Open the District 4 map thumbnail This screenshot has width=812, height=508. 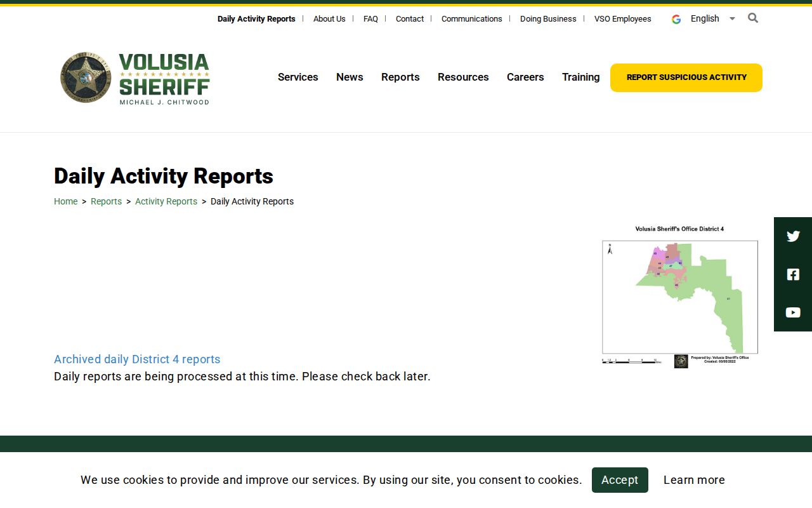(x=680, y=297)
